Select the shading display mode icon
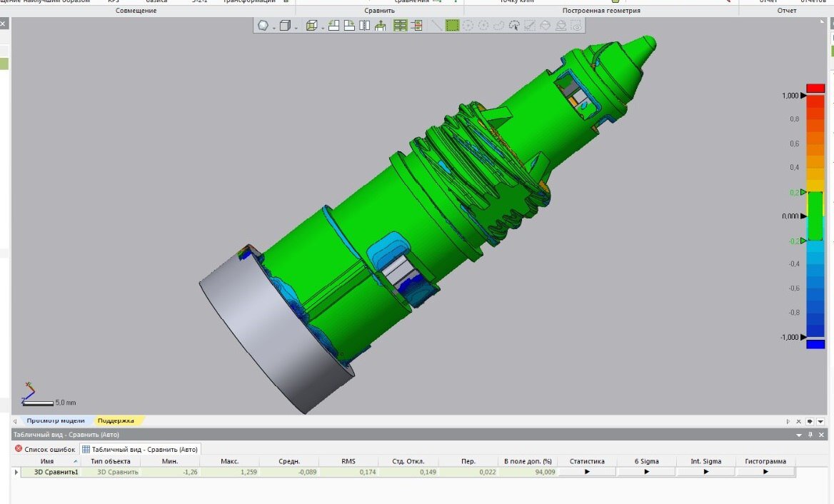The image size is (834, 504). click(263, 25)
